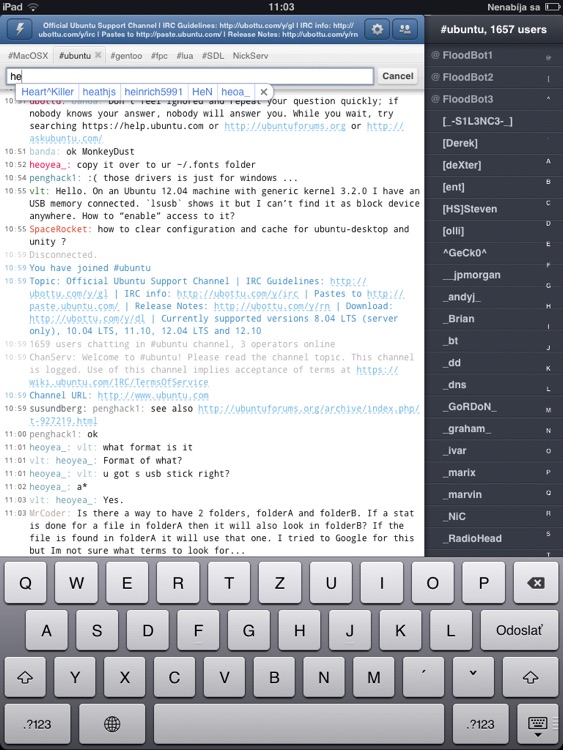
Task: Tap the backspace key icon
Action: tap(535, 583)
